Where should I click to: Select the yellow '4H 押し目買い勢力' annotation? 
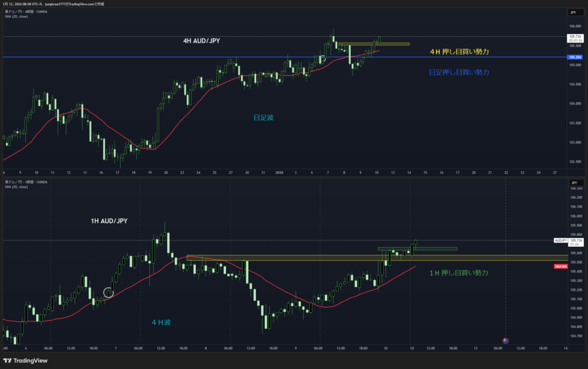(x=459, y=52)
